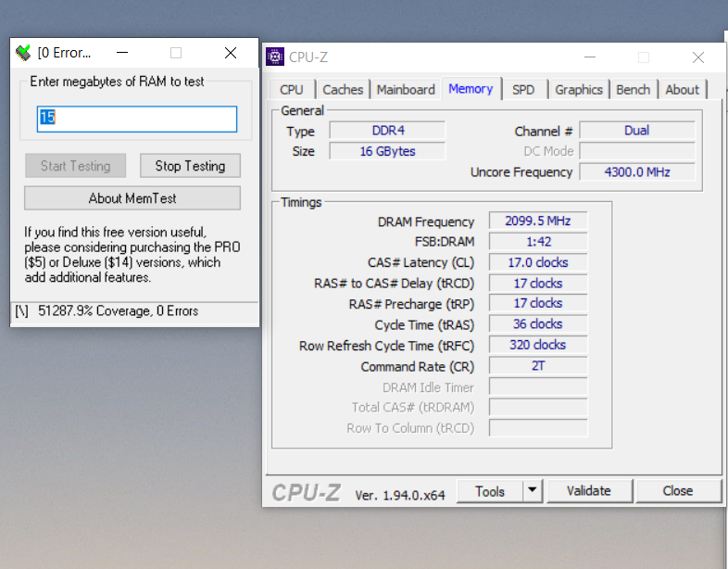Viewport: 728px width, 569px height.
Task: Click the 'Enter megabytes of RAM to test' label
Action: tap(117, 82)
